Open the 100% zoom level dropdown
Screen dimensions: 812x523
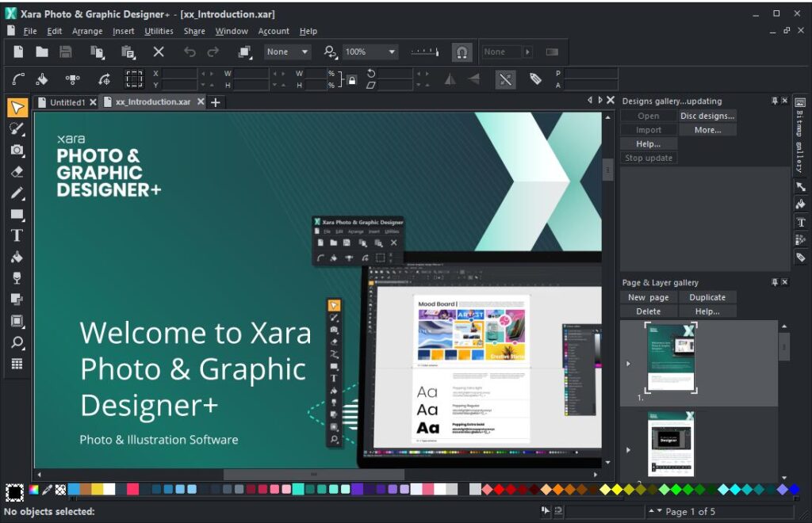(x=393, y=52)
